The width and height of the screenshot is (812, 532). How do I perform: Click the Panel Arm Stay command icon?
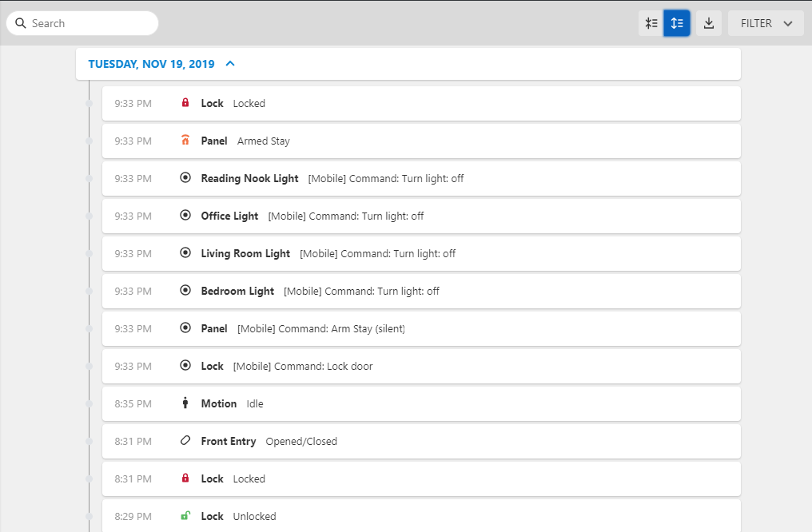185,328
